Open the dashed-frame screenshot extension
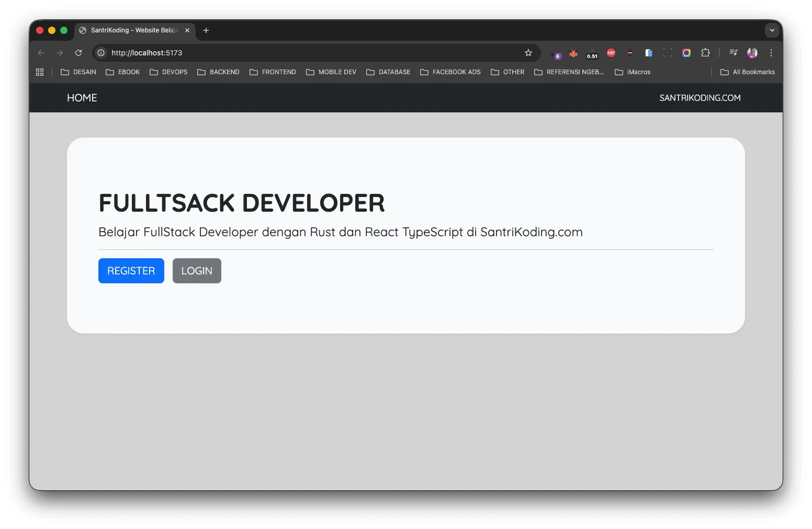The width and height of the screenshot is (812, 529). [668, 53]
